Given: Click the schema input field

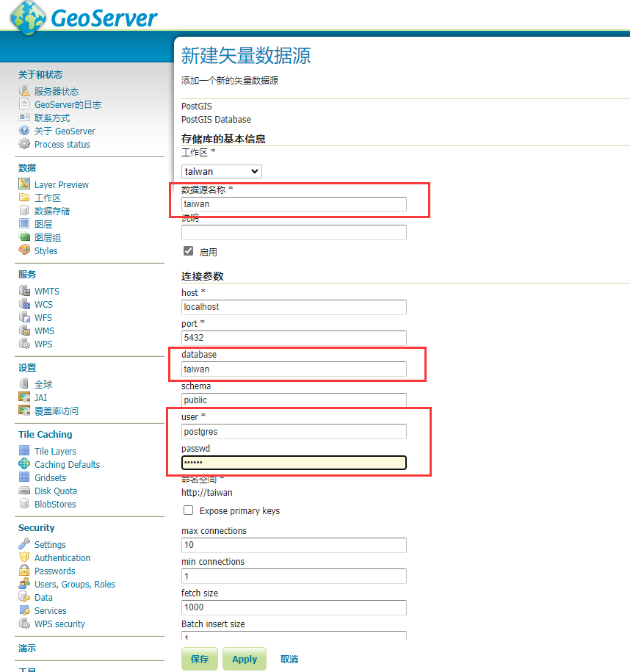Looking at the screenshot, I should click(294, 400).
